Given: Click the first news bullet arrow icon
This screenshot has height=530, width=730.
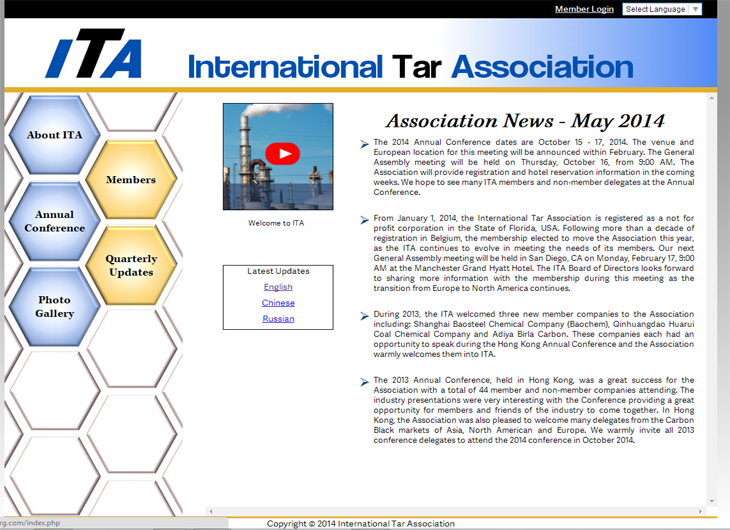Looking at the screenshot, I should pos(364,145).
